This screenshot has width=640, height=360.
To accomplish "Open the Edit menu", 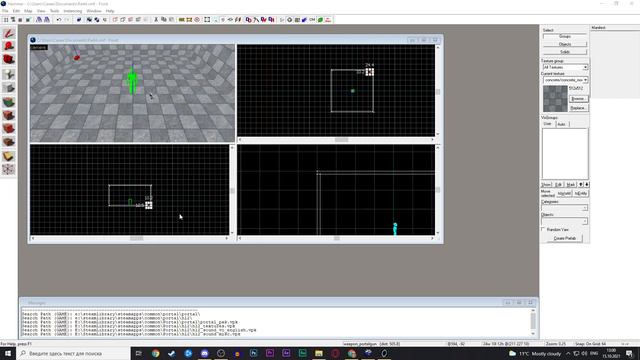I will (x=16, y=11).
